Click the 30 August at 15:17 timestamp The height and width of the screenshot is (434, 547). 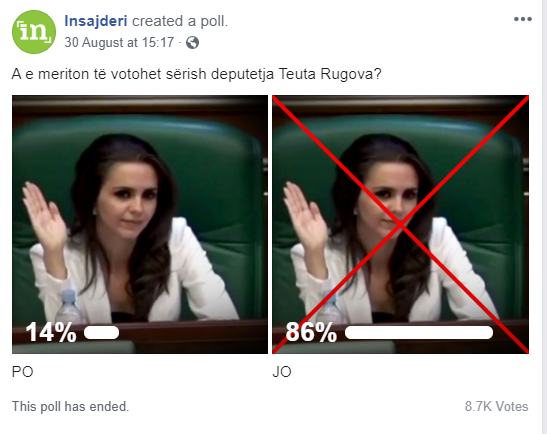[x=119, y=43]
